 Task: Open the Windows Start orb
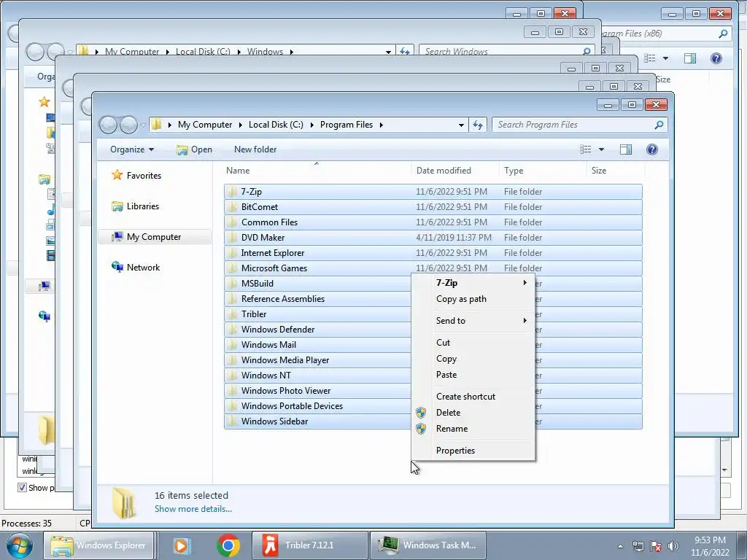point(19,545)
